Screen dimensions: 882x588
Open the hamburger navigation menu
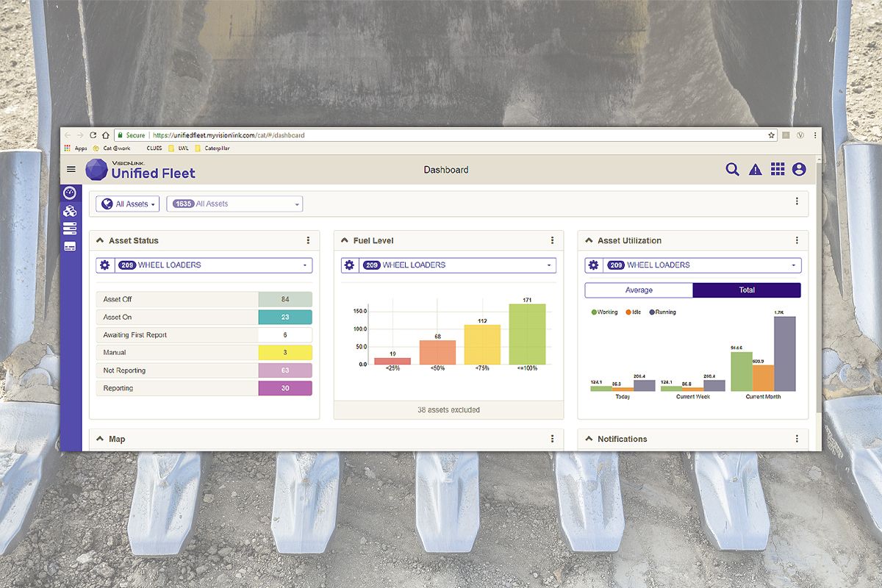[71, 170]
